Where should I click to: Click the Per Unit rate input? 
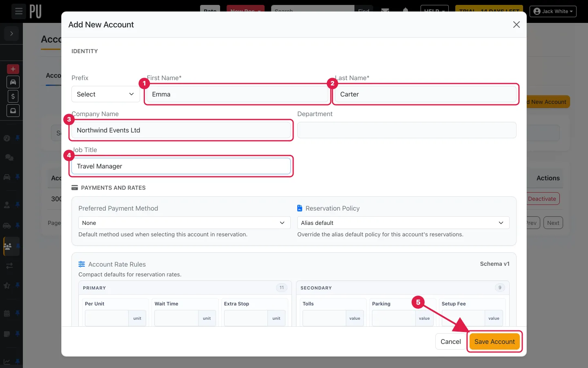pyautogui.click(x=107, y=318)
